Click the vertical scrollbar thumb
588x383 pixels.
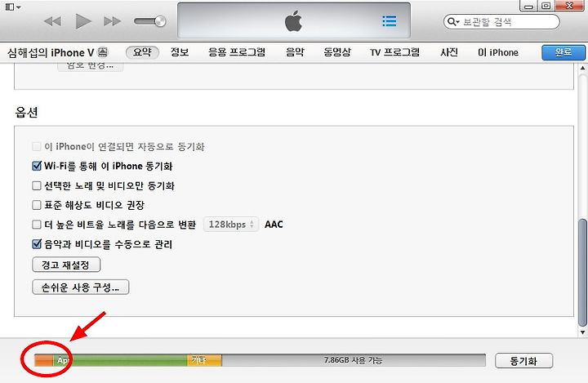[x=582, y=272]
